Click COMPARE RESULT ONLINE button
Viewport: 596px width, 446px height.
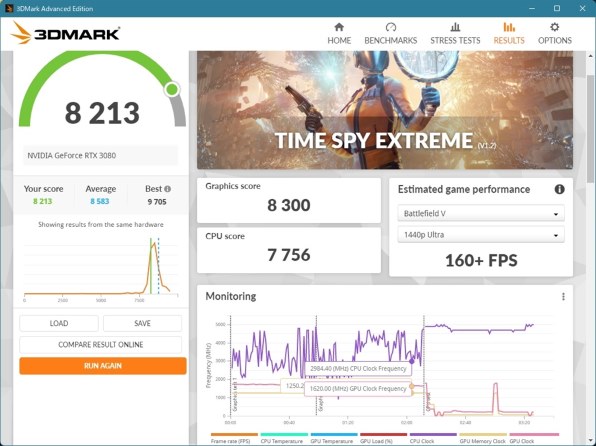(x=101, y=345)
